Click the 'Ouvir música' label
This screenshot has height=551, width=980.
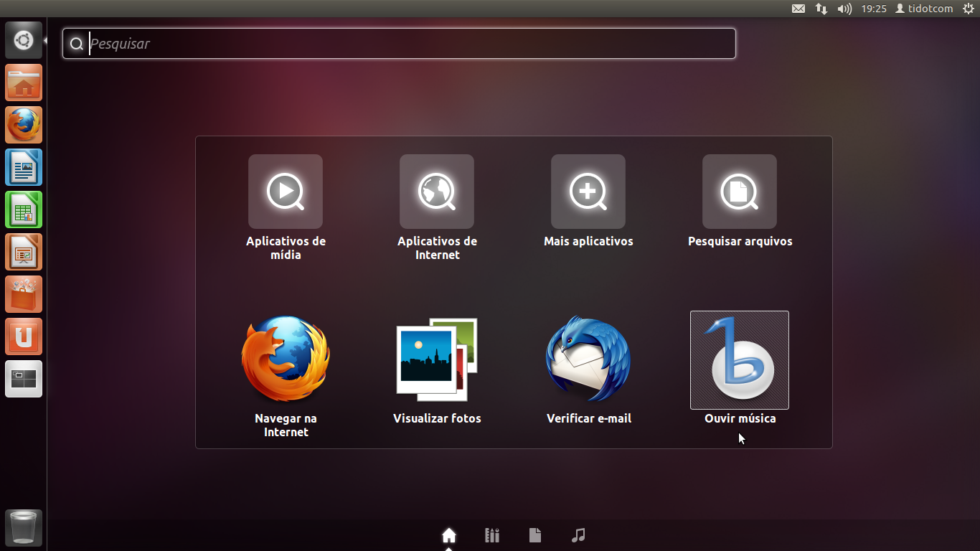coord(740,418)
